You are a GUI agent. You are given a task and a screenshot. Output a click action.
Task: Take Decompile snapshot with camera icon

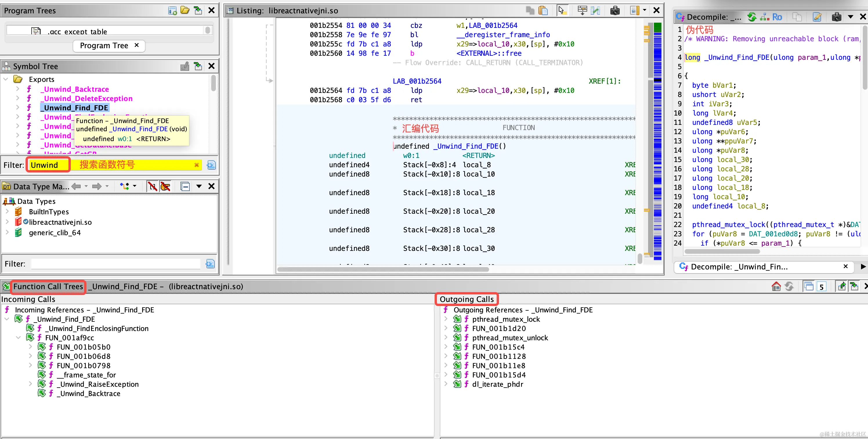pos(836,17)
